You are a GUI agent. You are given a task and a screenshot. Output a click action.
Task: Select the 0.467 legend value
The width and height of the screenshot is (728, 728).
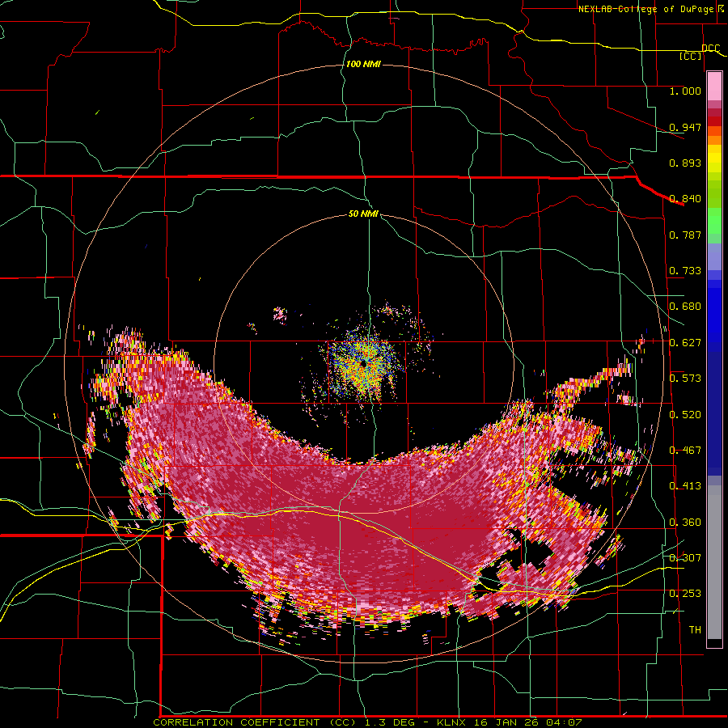(x=685, y=451)
